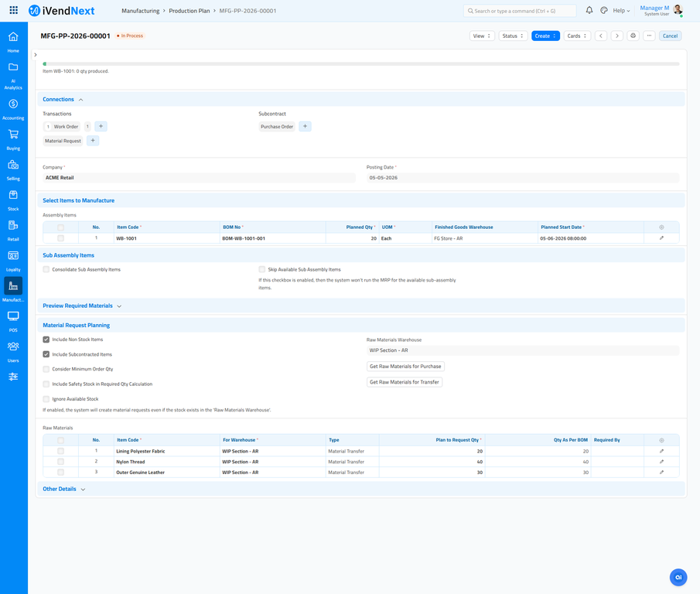This screenshot has height=594, width=700.
Task: Open Material Request connection list
Action: pyautogui.click(x=63, y=141)
